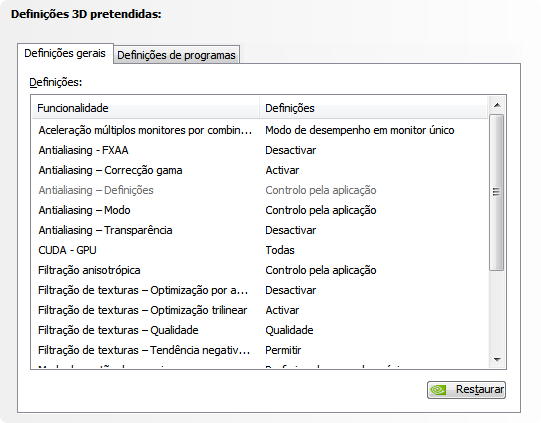Open Antialiasing – Correcção gama value Activar

point(282,170)
